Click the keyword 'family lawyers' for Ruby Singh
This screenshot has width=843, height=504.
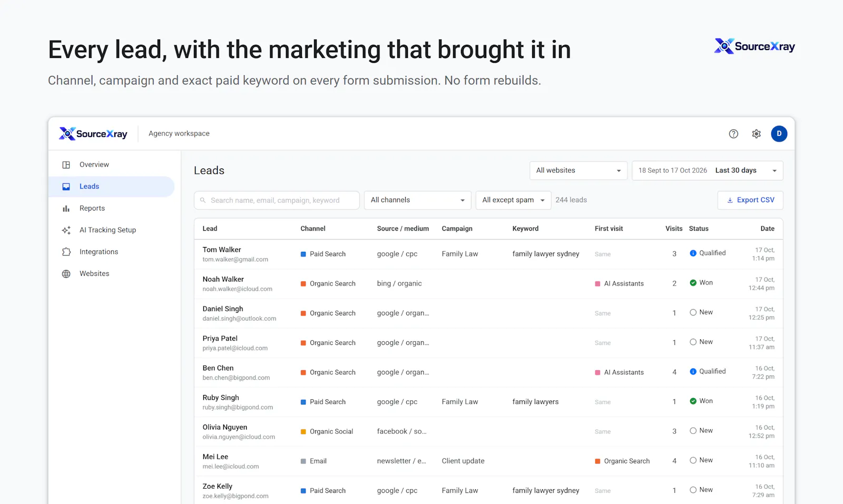(535, 402)
